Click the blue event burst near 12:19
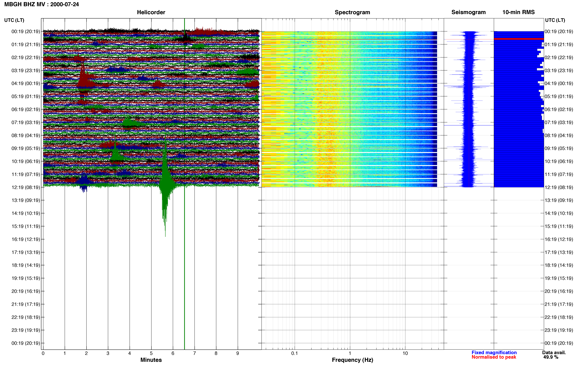The image size is (588, 368). tap(84, 182)
